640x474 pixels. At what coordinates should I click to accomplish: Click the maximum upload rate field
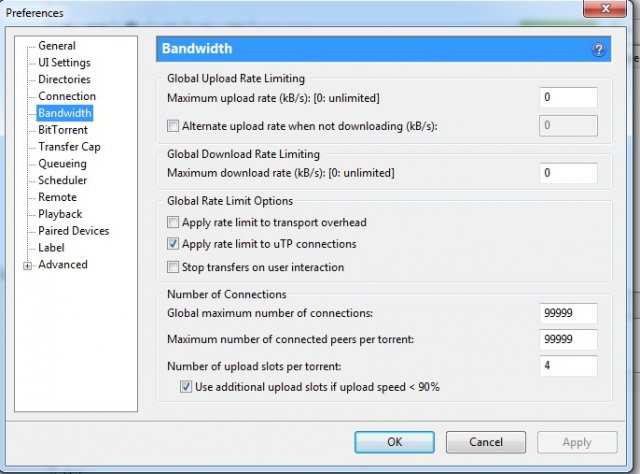pyautogui.click(x=567, y=98)
